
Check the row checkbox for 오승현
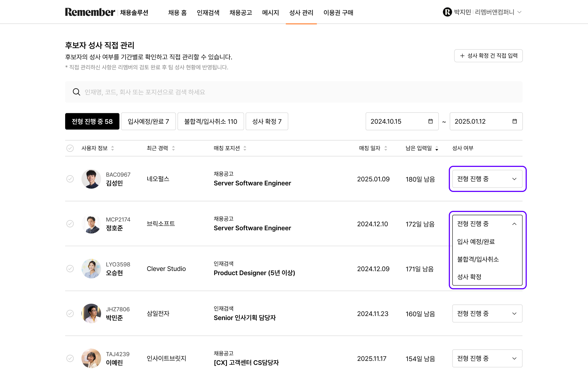(70, 269)
